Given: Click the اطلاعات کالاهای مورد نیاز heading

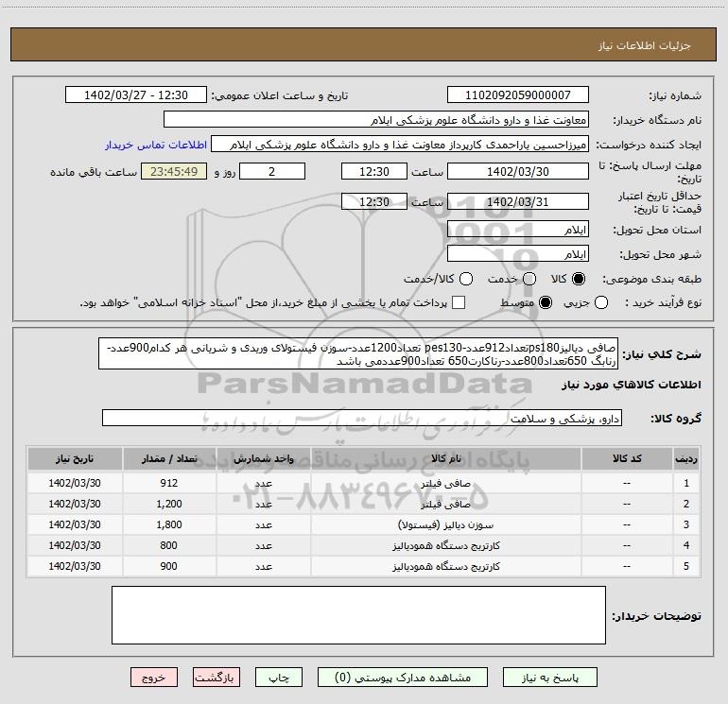Looking at the screenshot, I should coord(632,385).
